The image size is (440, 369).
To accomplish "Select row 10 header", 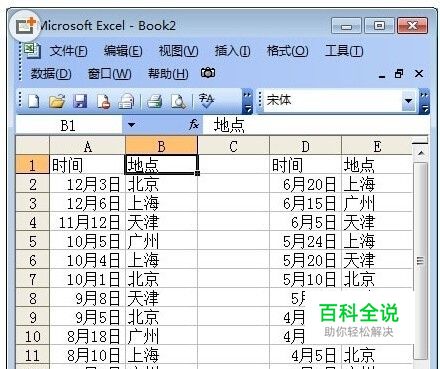I will click(x=32, y=336).
